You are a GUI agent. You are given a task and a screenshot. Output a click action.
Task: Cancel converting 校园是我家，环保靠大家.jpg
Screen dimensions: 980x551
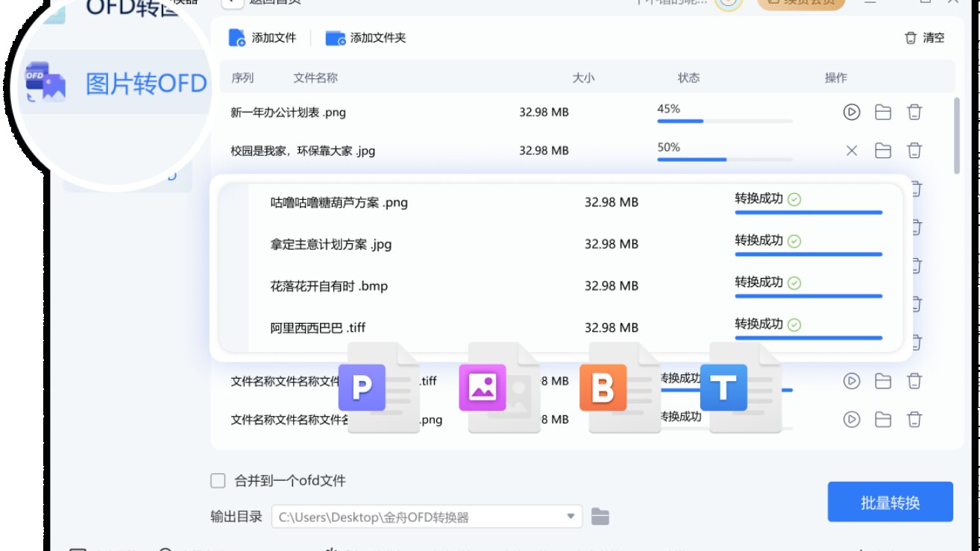(x=851, y=151)
